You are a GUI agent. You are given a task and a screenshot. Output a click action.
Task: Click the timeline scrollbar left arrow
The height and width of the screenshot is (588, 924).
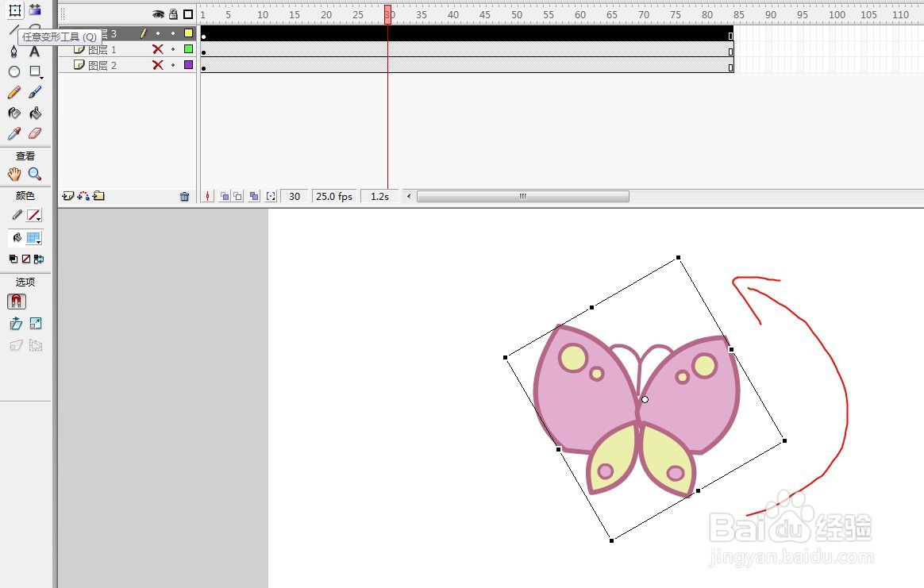coord(409,196)
